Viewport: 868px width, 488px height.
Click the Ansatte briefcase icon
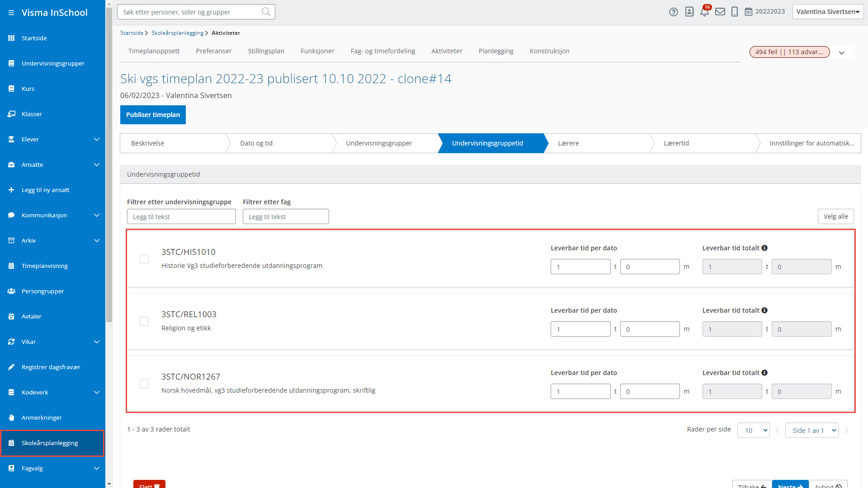coord(11,164)
